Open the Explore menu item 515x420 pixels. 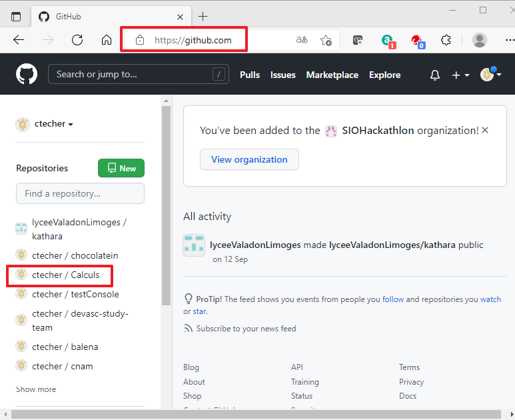(384, 75)
